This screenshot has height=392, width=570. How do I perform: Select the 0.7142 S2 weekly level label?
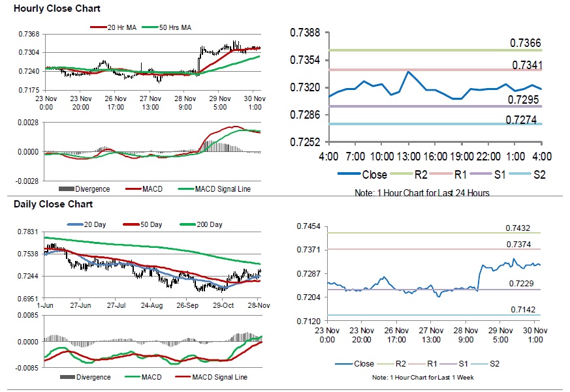(523, 310)
